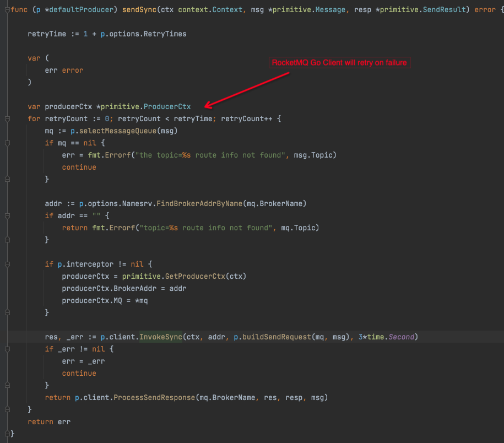The width and height of the screenshot is (504, 443).
Task: Click final 'return err' statement
Action: (x=49, y=422)
